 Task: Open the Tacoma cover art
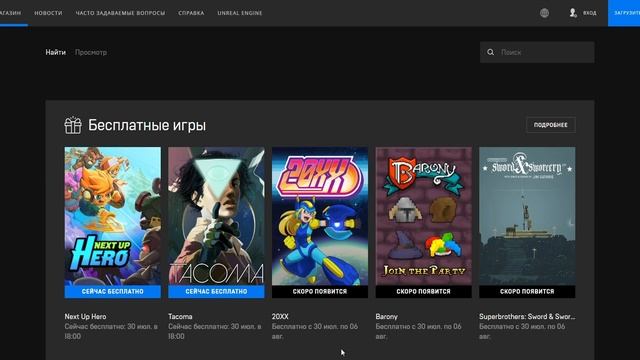pos(216,216)
